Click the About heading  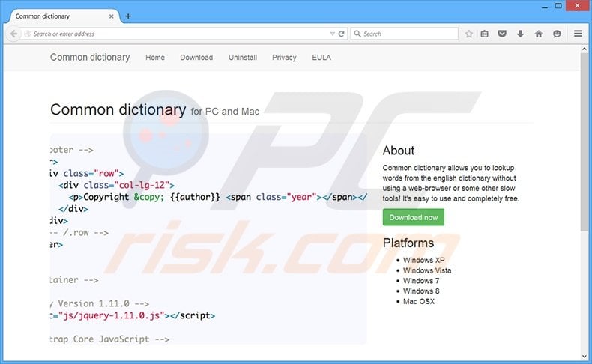(x=399, y=151)
